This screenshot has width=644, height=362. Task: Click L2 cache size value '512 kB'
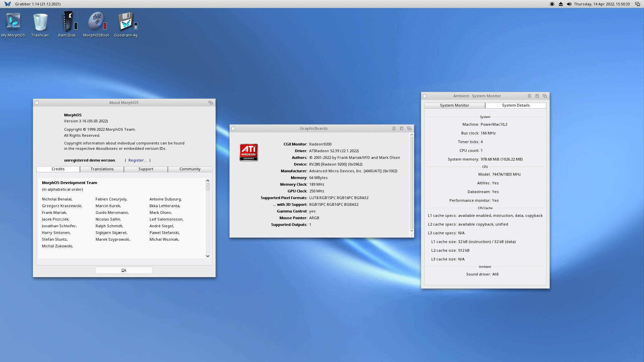pos(464,250)
